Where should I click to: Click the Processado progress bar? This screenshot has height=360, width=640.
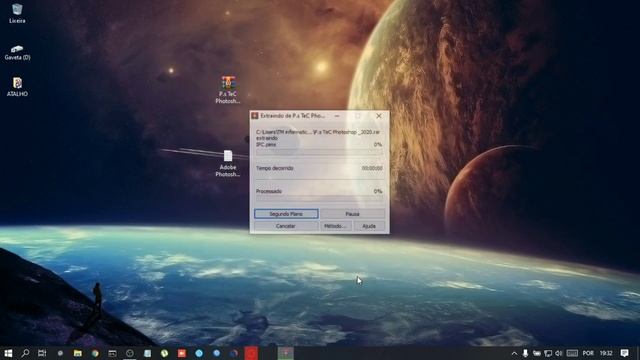click(x=319, y=198)
